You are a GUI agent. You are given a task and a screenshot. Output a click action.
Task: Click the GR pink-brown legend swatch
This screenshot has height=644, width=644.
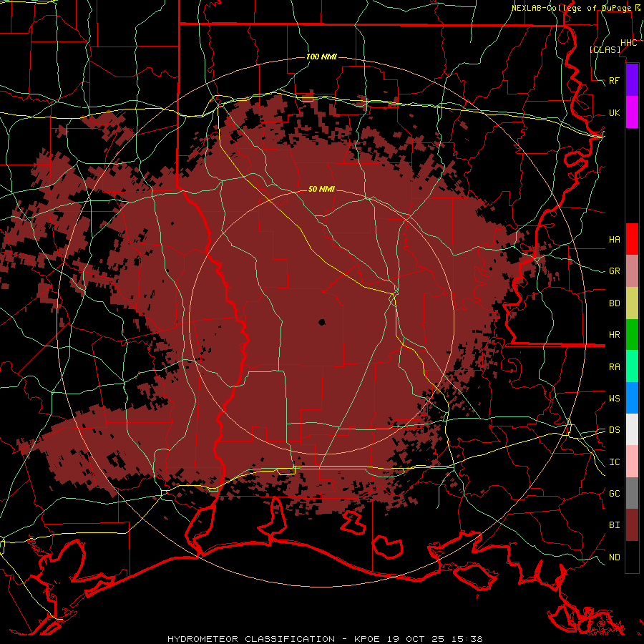tap(632, 271)
